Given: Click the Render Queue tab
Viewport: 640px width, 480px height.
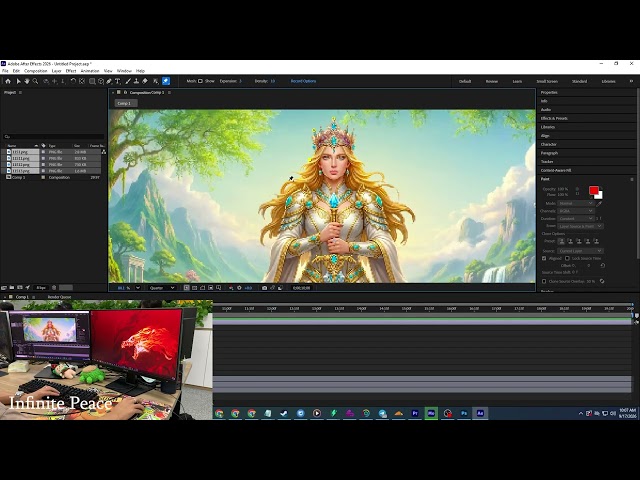Looking at the screenshot, I should pyautogui.click(x=59, y=297).
